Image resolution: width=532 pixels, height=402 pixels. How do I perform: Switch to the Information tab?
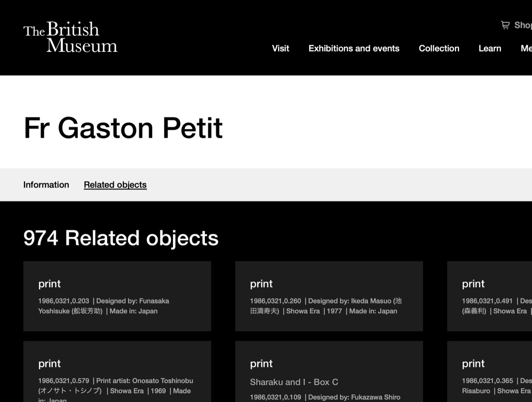click(x=46, y=185)
